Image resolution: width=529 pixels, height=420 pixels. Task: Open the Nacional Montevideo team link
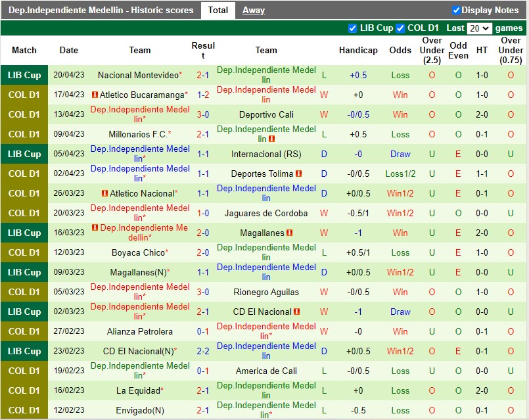(x=138, y=75)
